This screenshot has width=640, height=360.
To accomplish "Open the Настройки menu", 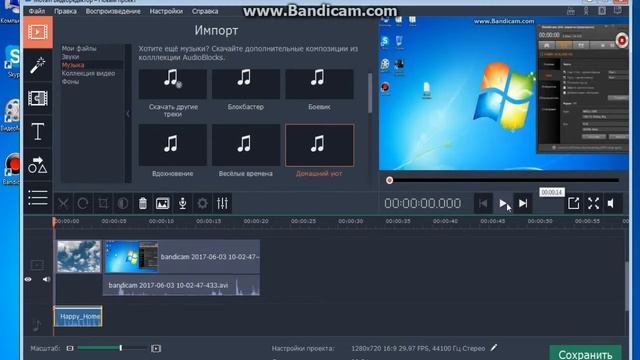I will pos(166,11).
